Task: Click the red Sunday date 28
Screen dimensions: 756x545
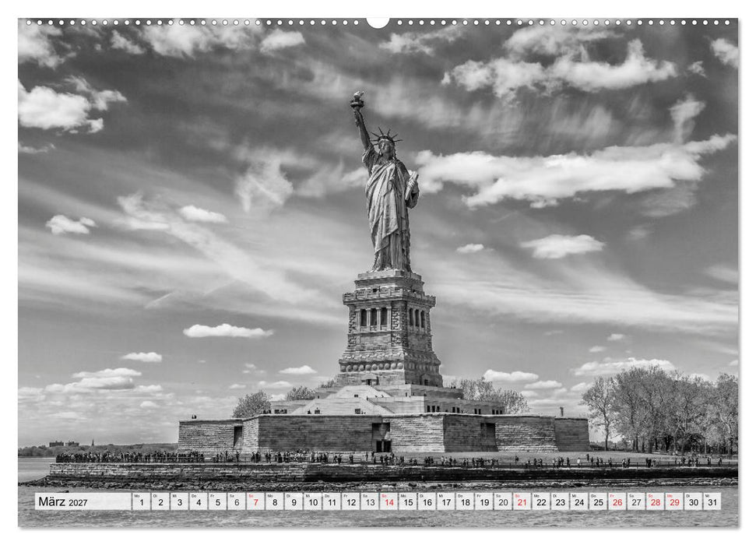Action: 656,501
